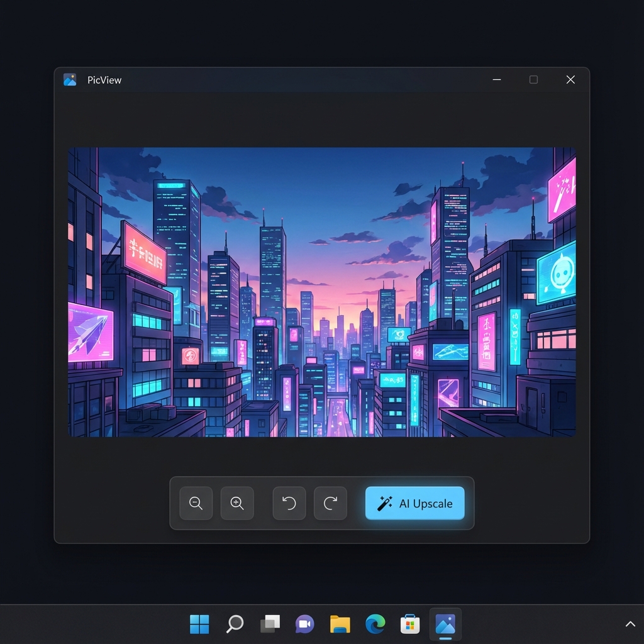Click the PicView logo in the title bar
This screenshot has height=644, width=644.
click(70, 79)
